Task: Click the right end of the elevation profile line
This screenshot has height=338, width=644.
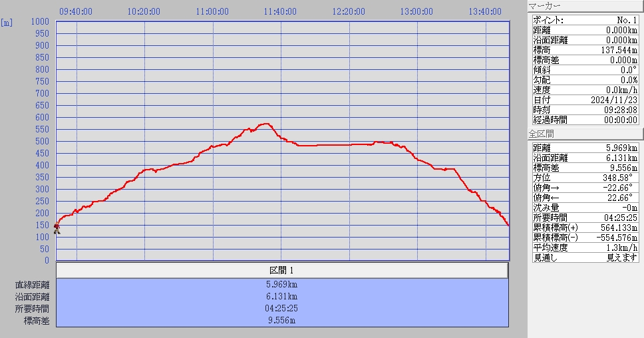Action: click(508, 225)
